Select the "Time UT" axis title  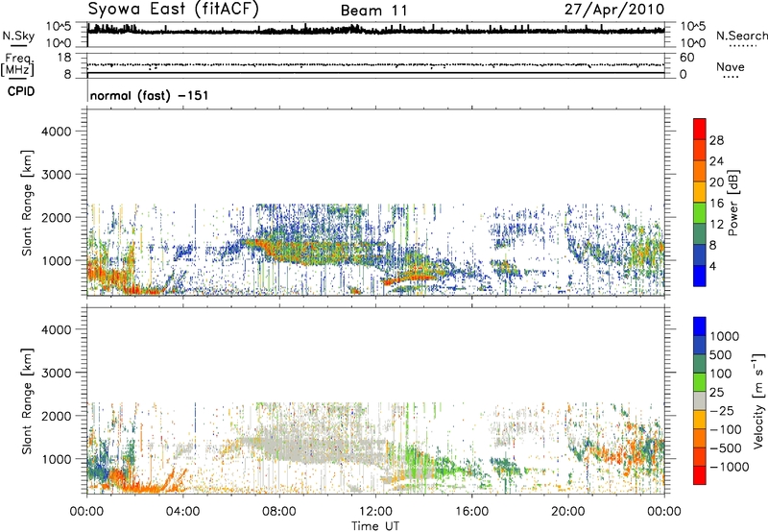point(375,526)
